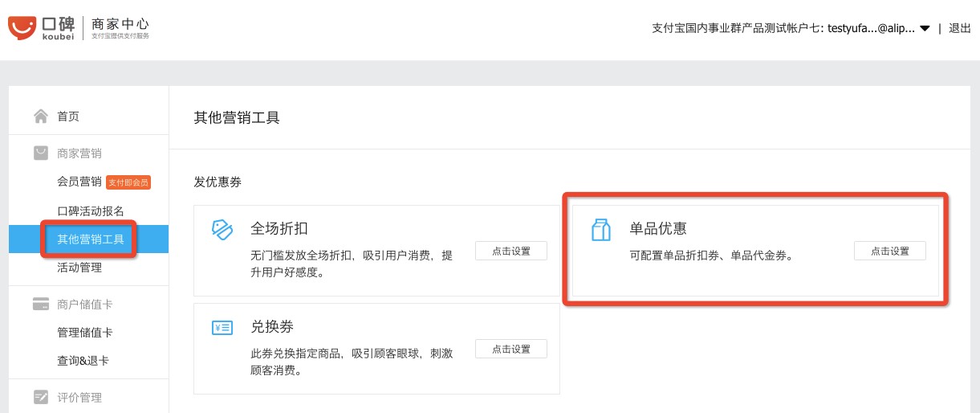980x413 pixels.
Task: Click the 全场折扣 discount tag icon
Action: [x=222, y=229]
